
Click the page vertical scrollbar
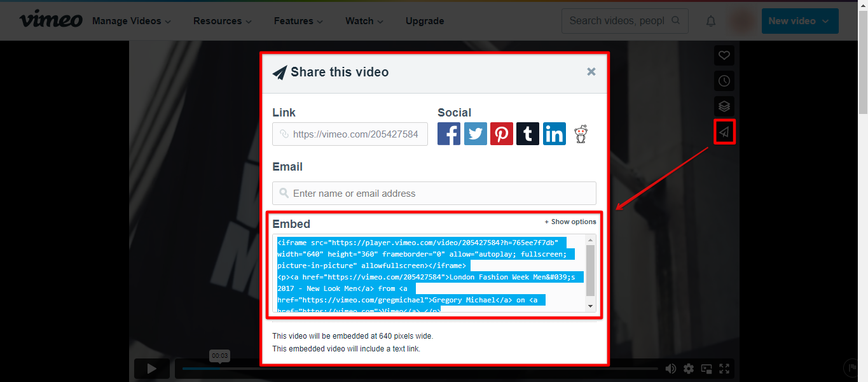tap(863, 64)
